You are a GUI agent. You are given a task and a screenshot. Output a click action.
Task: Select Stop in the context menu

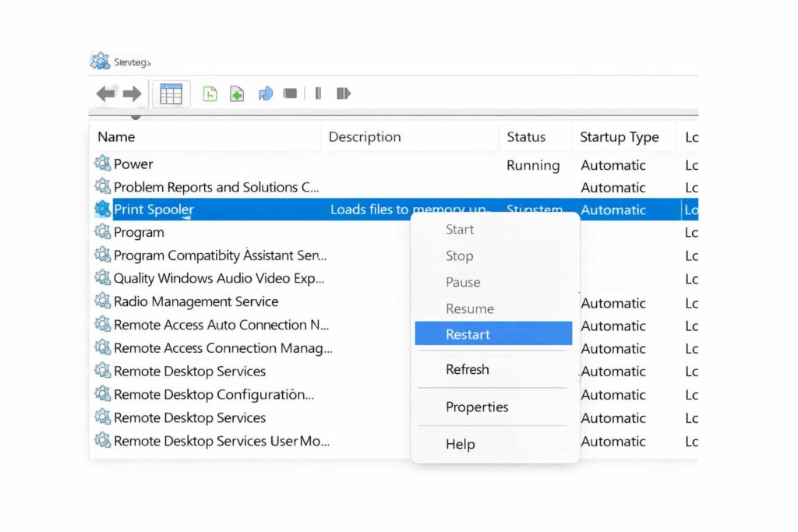click(459, 255)
